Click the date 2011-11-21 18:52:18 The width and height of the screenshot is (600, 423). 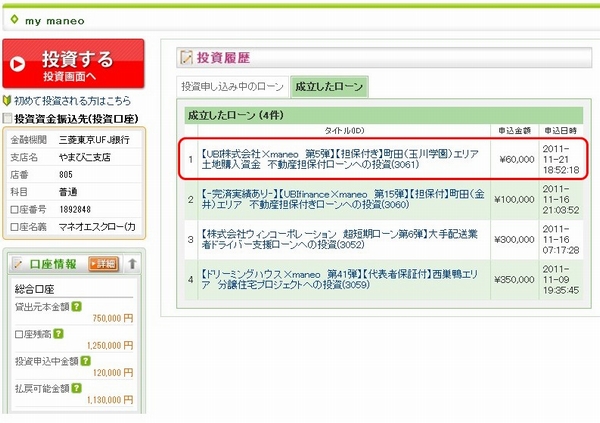pos(561,159)
